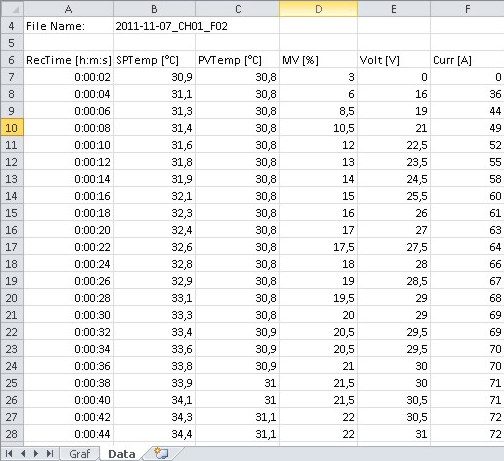Click PVTemp cell 31 in row 25
This screenshot has width=504, height=461.
pyautogui.click(x=237, y=383)
